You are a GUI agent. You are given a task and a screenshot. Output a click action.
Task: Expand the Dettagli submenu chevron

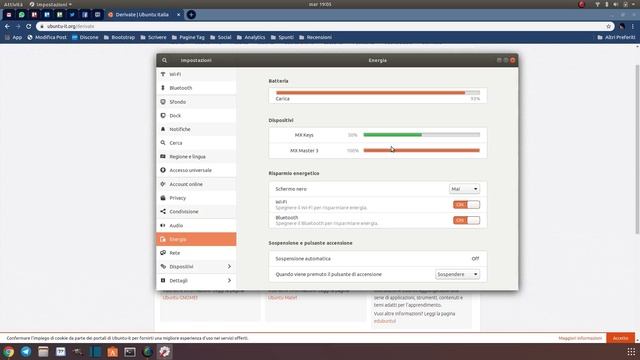229,280
